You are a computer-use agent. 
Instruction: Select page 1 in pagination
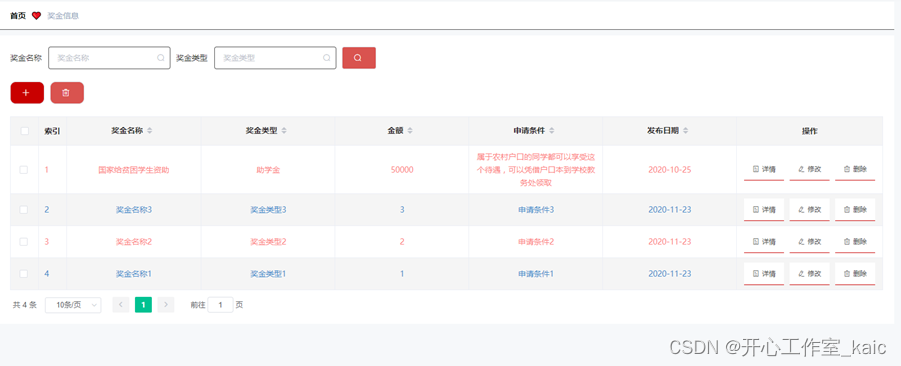tap(143, 305)
